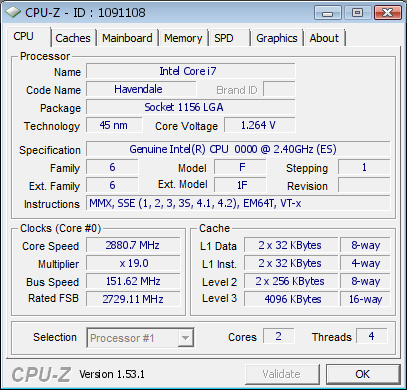The image size is (407, 390).
Task: Click the Core Speed value 2880.7 MHz
Action: [x=133, y=245]
